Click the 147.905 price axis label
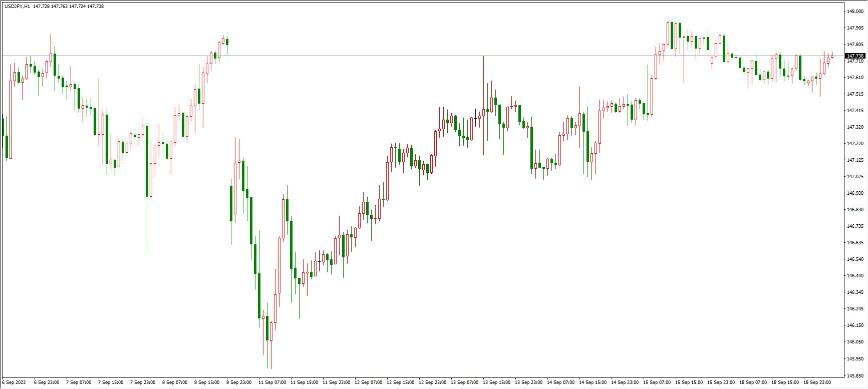Screen dimensions: 868x389 point(855,28)
